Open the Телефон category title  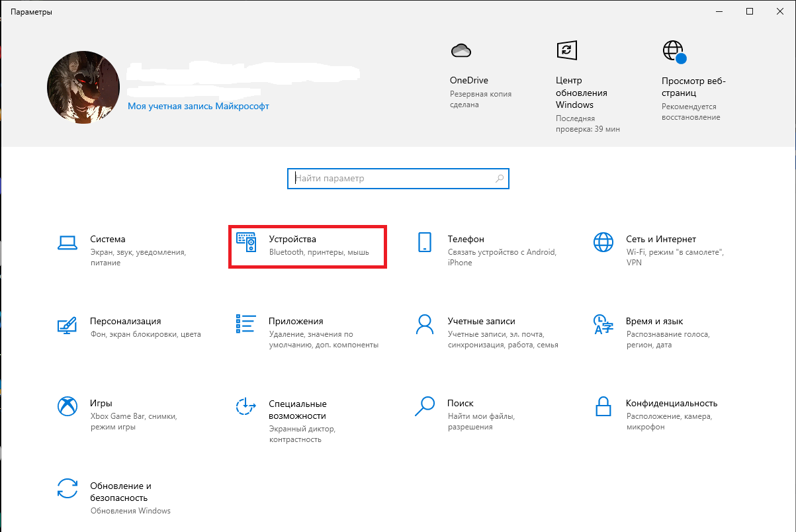click(466, 239)
